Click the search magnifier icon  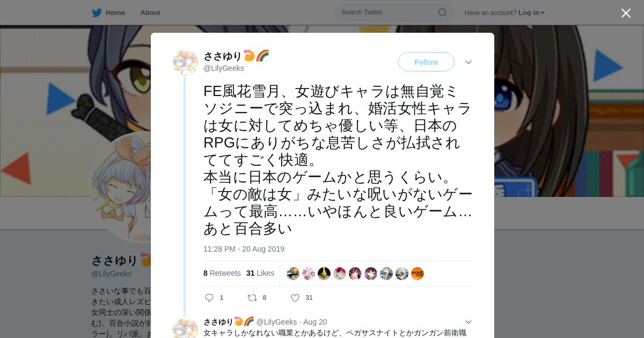coord(443,12)
